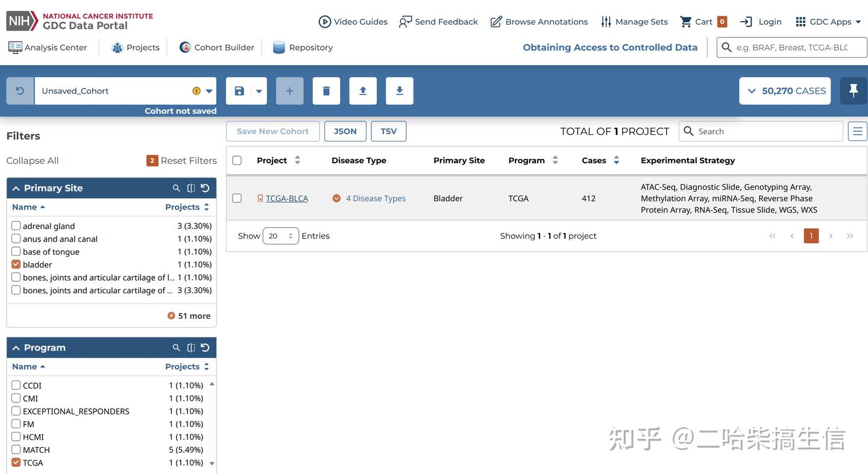
Task: Click the cohort unsaved warning icon
Action: [x=196, y=91]
